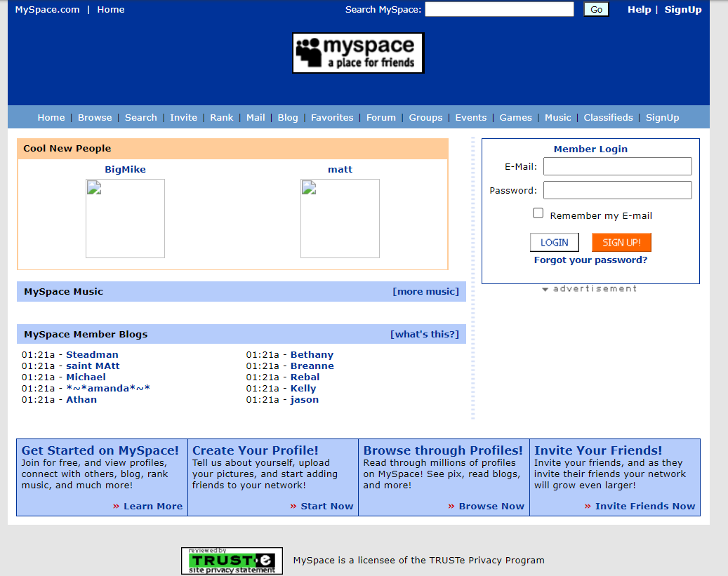Open the TRUSTe privacy statement badge
This screenshot has width=728, height=576.
point(232,561)
